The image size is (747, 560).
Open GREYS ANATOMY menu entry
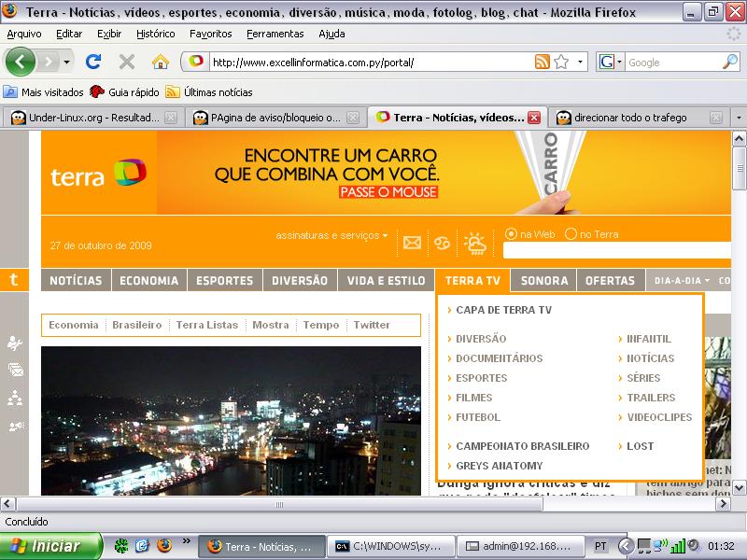pos(499,466)
